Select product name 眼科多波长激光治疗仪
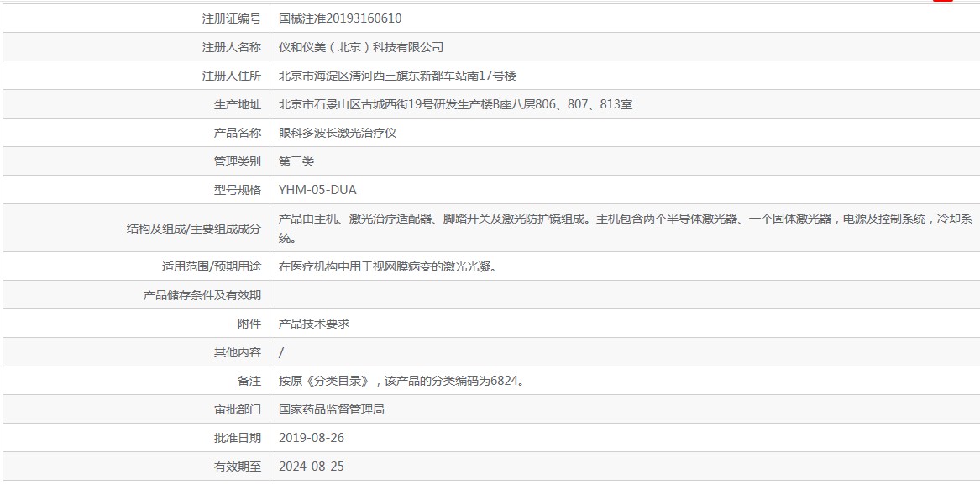The height and width of the screenshot is (485, 980). [x=338, y=134]
